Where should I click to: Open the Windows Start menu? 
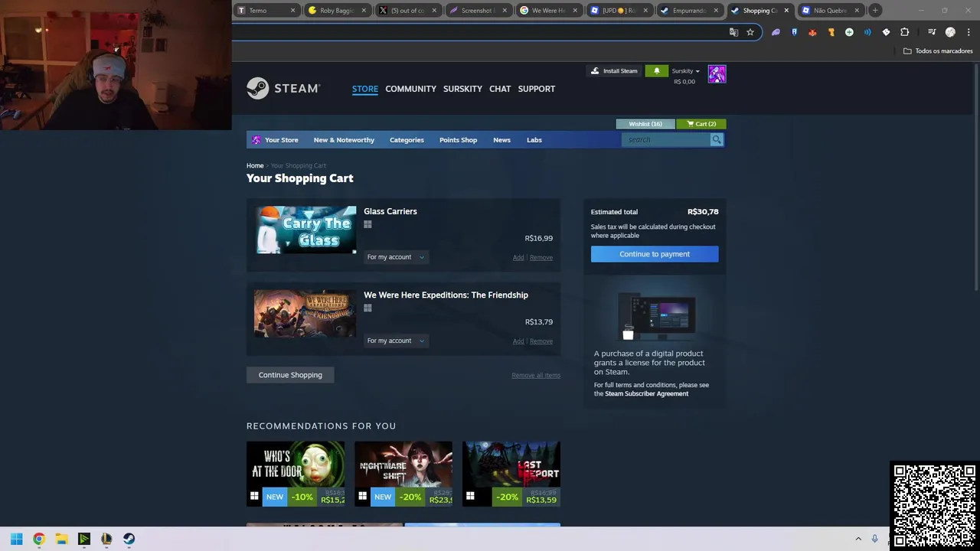16,539
